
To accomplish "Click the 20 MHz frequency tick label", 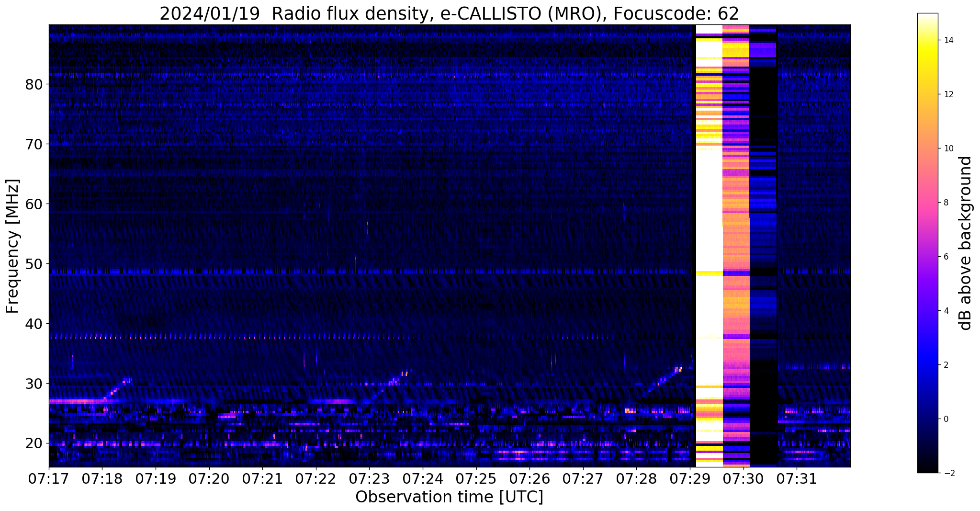I will pos(34,443).
